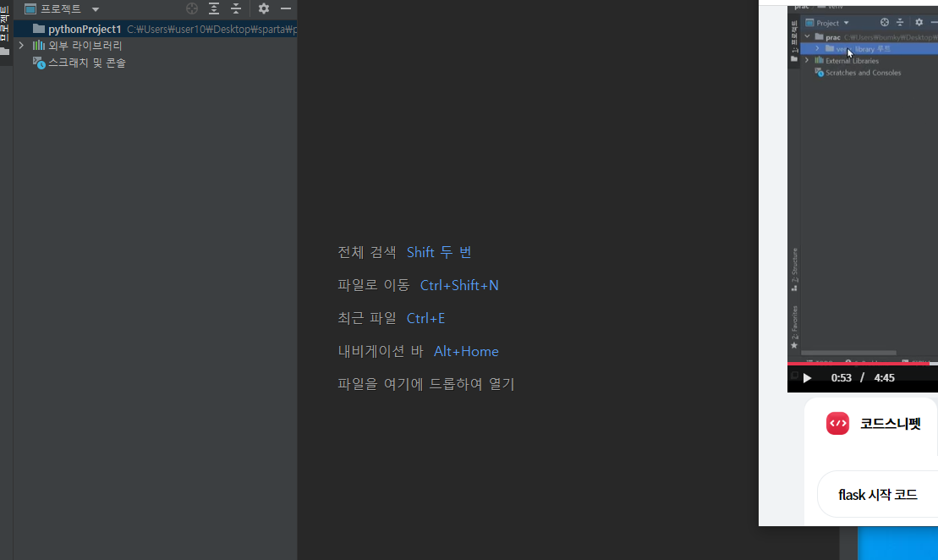The height and width of the screenshot is (560, 938).
Task: Click the 최근 파일 Ctrl+E hint
Action: point(392,318)
